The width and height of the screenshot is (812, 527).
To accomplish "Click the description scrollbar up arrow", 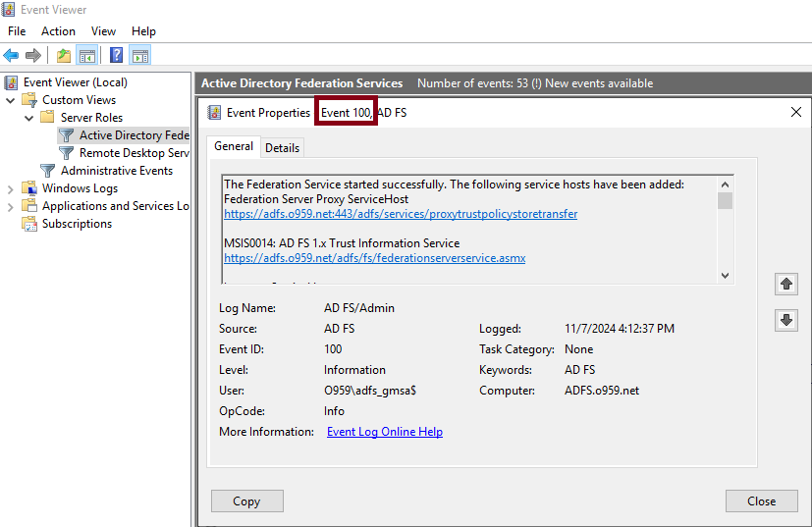I will (725, 184).
